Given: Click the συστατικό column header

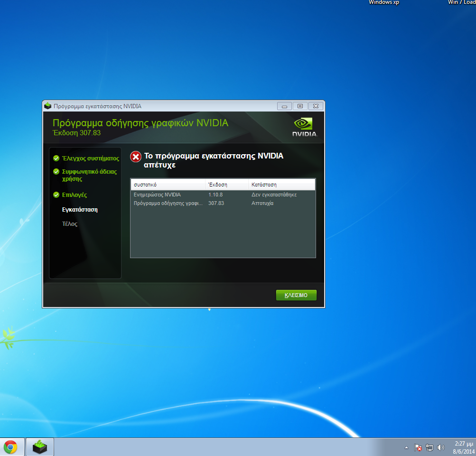Looking at the screenshot, I should point(168,185).
